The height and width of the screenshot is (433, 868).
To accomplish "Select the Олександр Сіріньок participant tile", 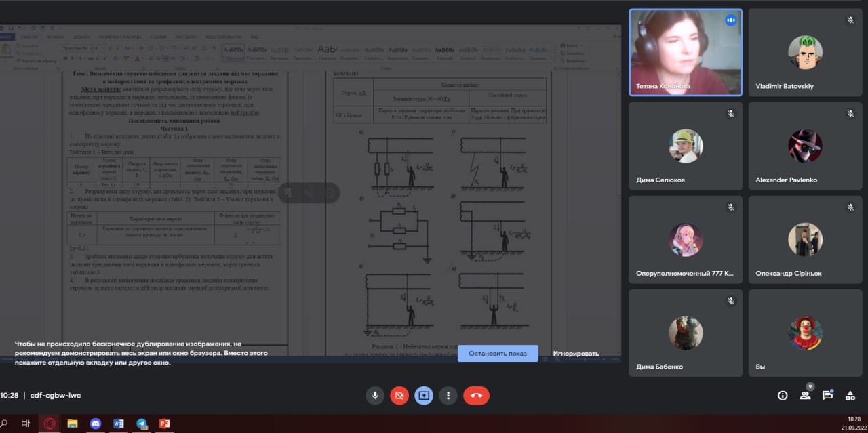I will (x=805, y=240).
